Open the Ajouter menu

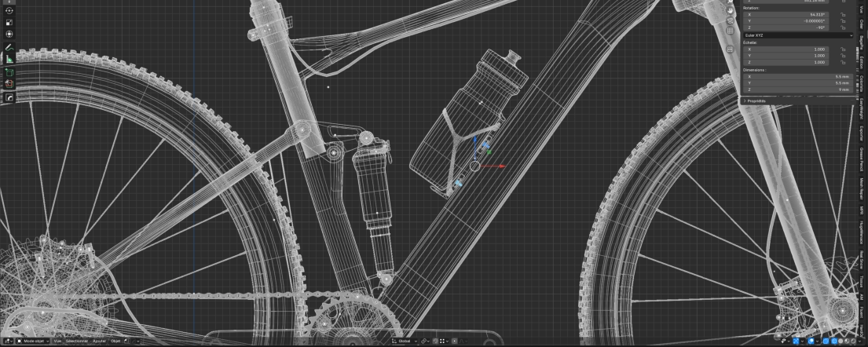[x=100, y=342]
